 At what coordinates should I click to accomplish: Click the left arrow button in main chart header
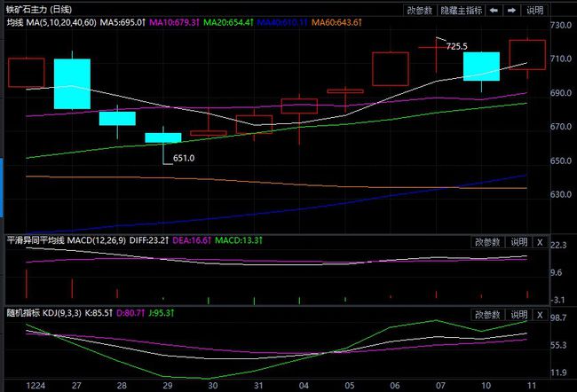tap(494, 11)
